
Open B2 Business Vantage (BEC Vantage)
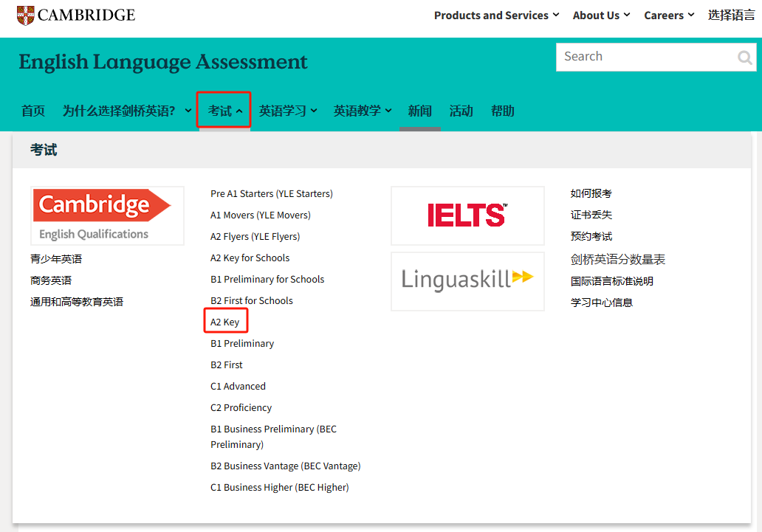tap(286, 466)
